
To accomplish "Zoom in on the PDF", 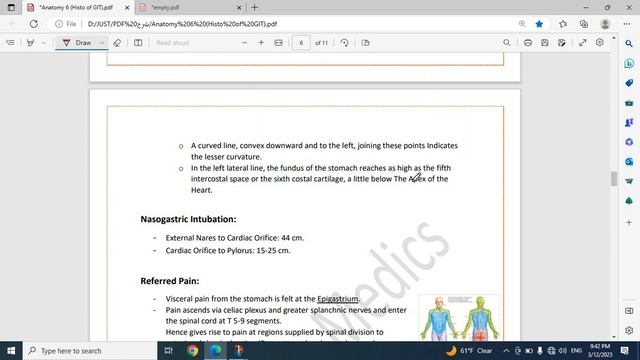I will [x=261, y=42].
